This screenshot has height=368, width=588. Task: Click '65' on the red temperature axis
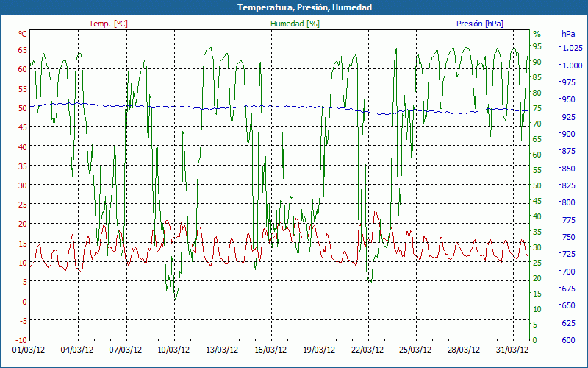(23, 49)
